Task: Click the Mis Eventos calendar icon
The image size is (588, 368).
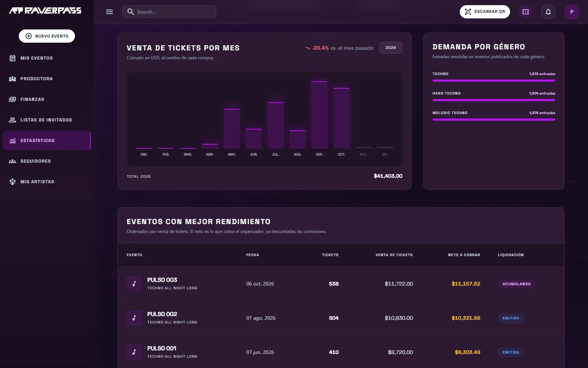Action: tap(12, 58)
